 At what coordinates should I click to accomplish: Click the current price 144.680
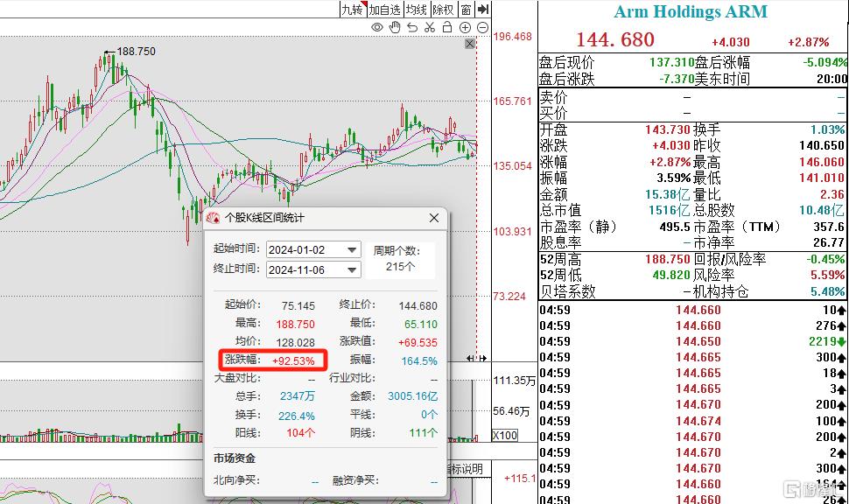615,40
